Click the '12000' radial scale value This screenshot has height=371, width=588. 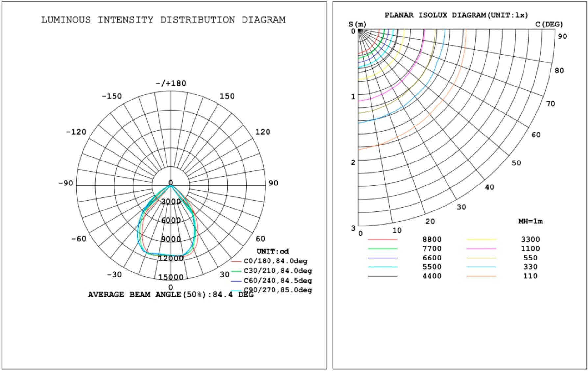click(170, 258)
